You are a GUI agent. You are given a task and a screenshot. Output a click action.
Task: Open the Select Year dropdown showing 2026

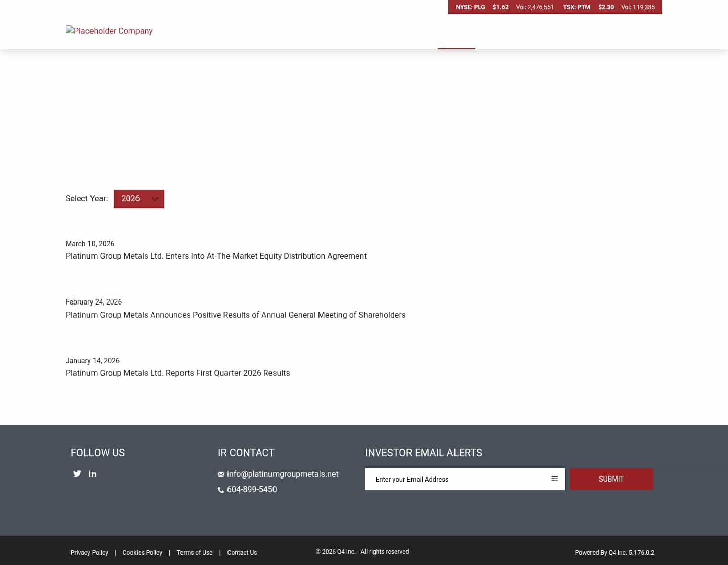coord(139,199)
